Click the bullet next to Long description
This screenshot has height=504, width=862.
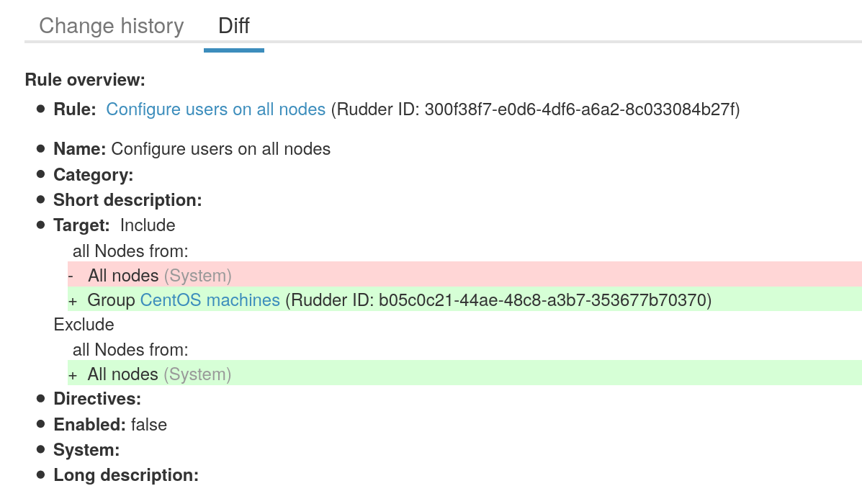(x=42, y=474)
